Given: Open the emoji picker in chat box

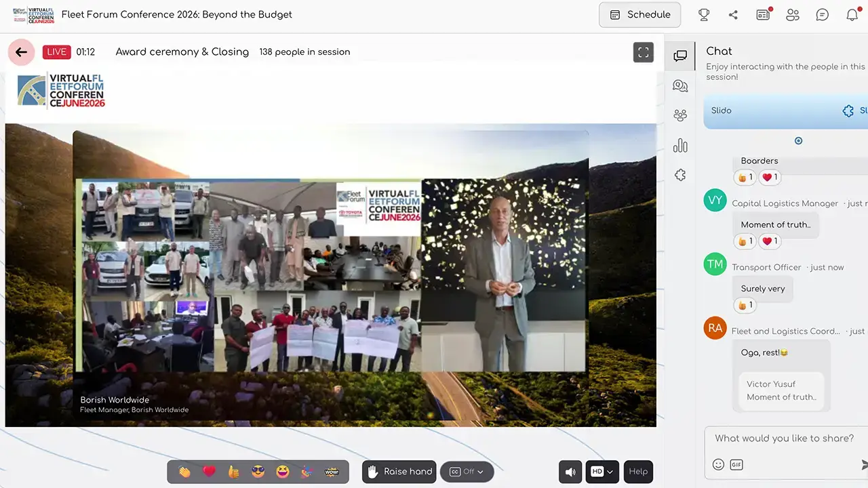Looking at the screenshot, I should pos(718,464).
